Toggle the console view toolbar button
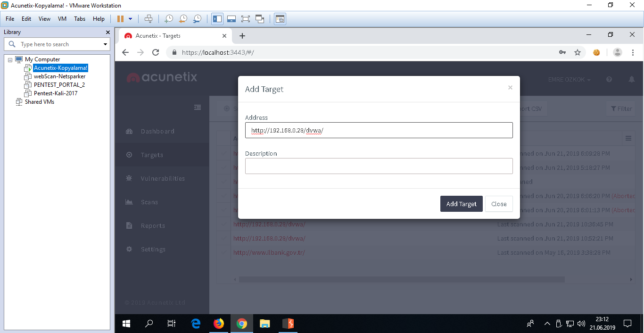 click(x=280, y=19)
